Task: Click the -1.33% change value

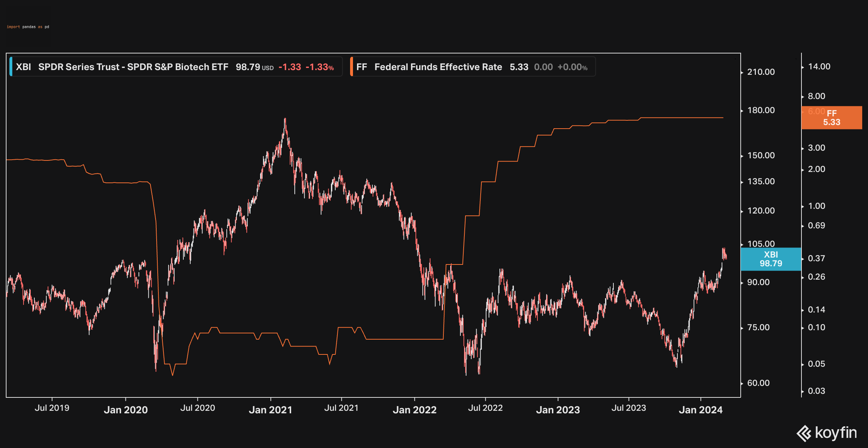Action: point(319,67)
